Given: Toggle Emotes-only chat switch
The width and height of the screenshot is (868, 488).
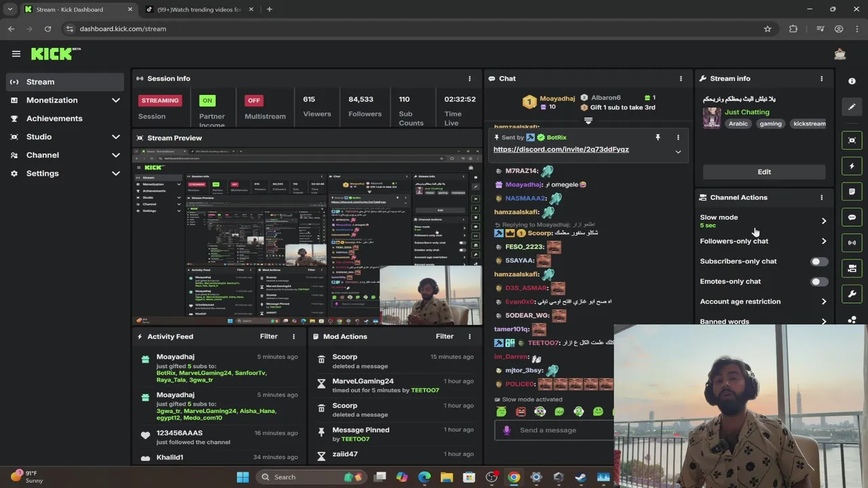Looking at the screenshot, I should pyautogui.click(x=819, y=282).
